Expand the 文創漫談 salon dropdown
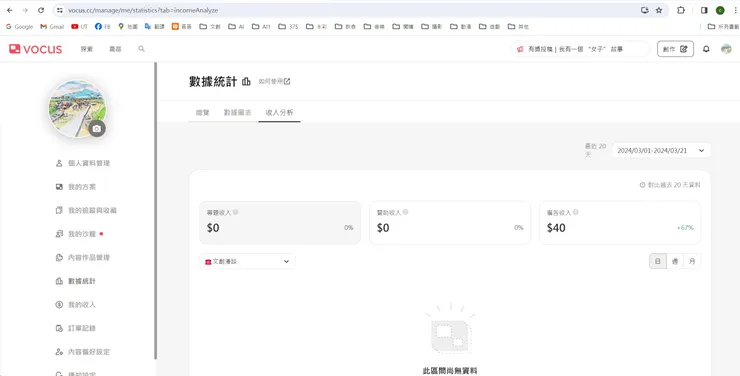This screenshot has width=740, height=376. (x=247, y=261)
